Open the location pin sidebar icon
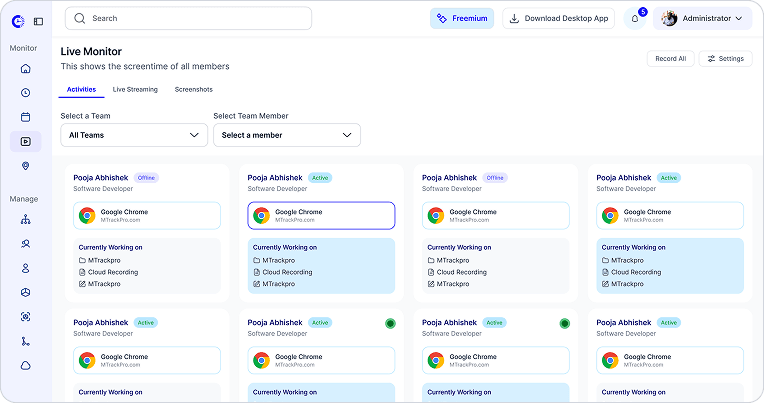This screenshot has height=403, width=764. point(26,166)
